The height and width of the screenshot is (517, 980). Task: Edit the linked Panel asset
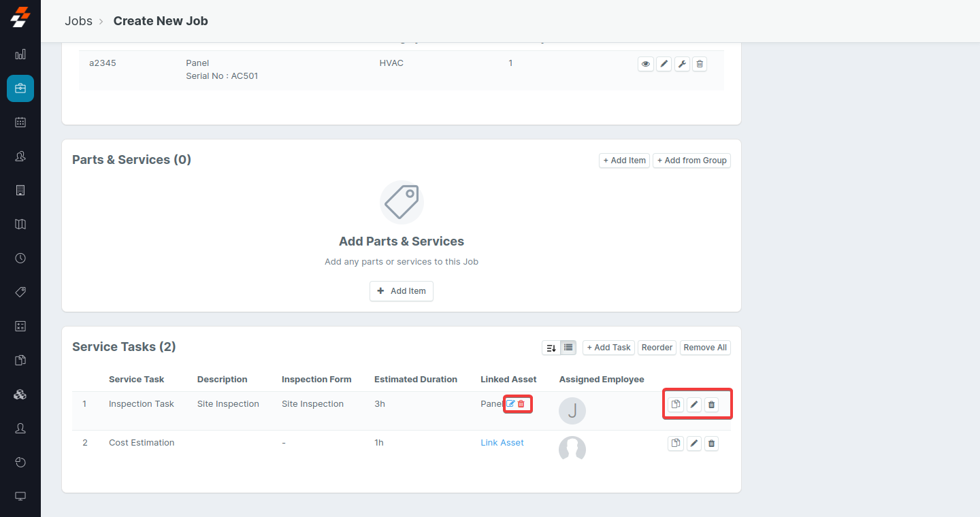pyautogui.click(x=510, y=404)
